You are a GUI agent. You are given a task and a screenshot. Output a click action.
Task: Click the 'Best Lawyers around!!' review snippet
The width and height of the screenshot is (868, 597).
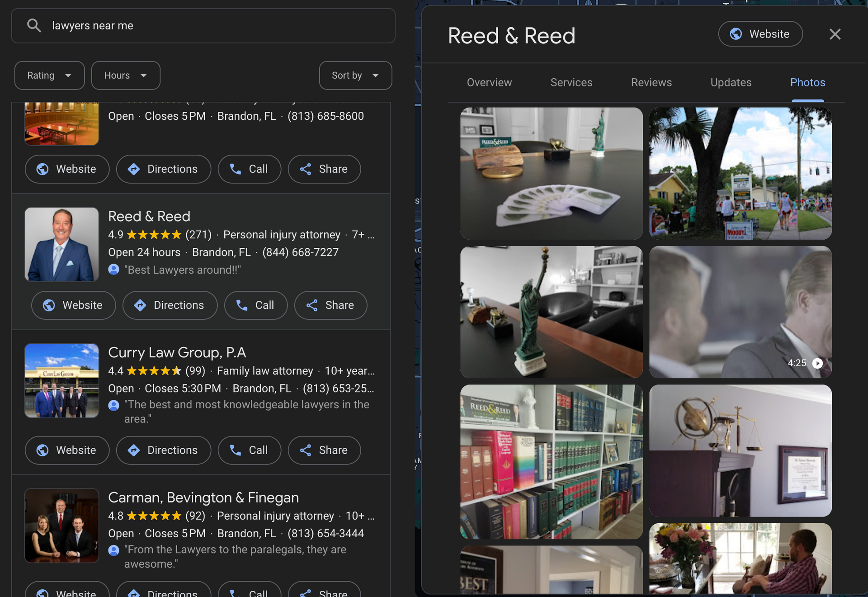tap(183, 270)
